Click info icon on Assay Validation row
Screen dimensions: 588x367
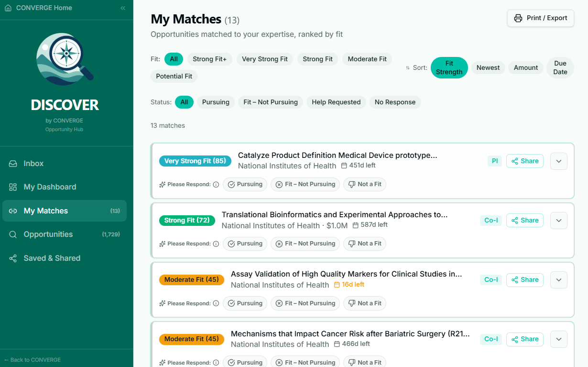[x=216, y=303]
